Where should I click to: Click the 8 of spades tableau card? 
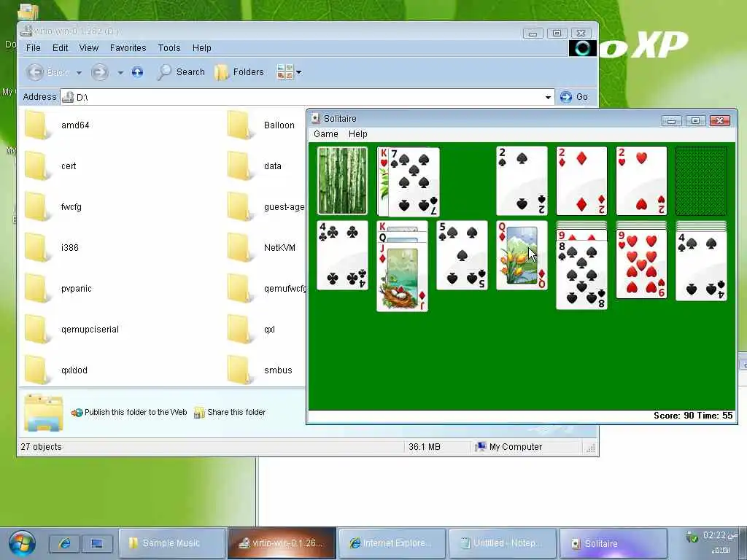tap(581, 275)
